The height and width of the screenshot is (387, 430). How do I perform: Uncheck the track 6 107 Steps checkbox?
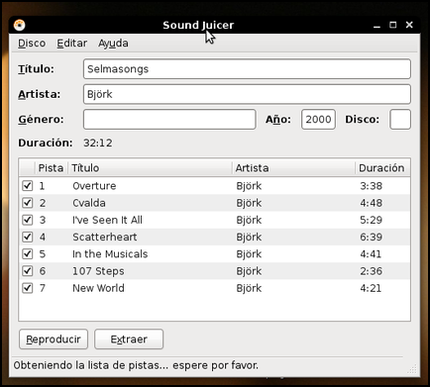(27, 271)
